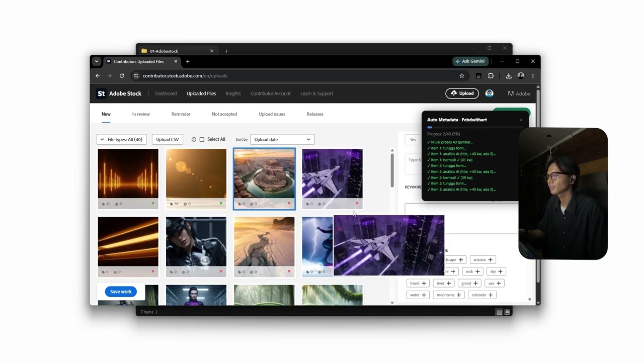Switch to the Upload issues tab
The width and height of the screenshot is (644, 362).
pos(272,114)
